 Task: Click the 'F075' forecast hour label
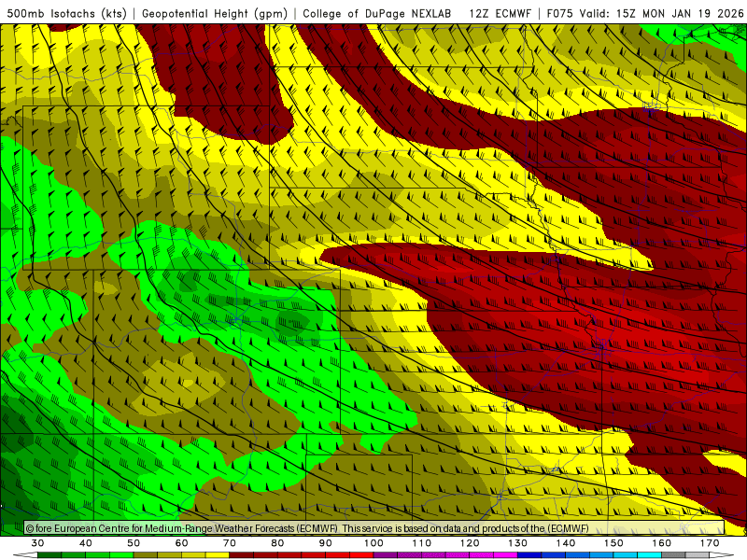pyautogui.click(x=561, y=13)
